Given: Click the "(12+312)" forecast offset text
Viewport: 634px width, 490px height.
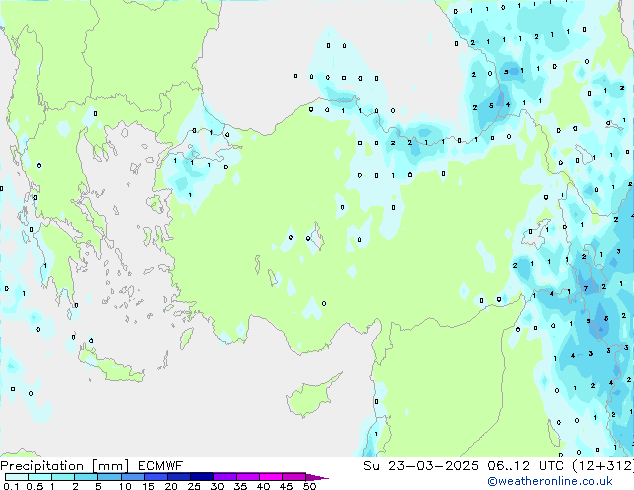Looking at the screenshot, I should [603, 466].
